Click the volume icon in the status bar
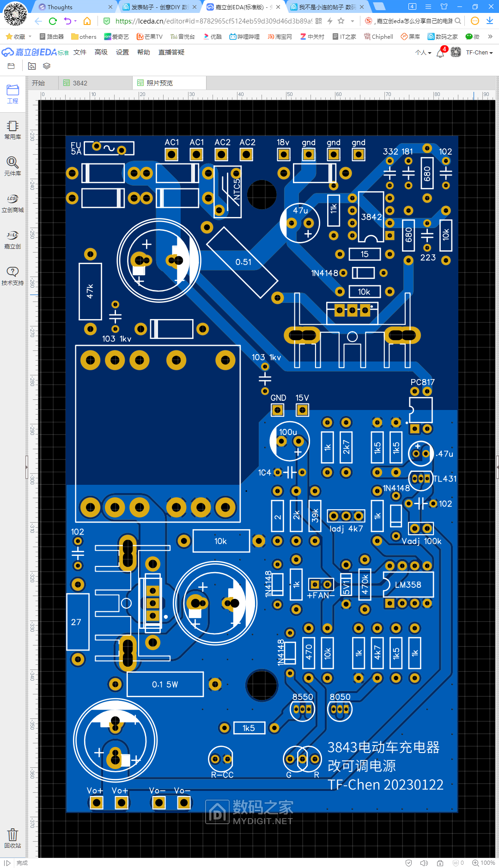The width and height of the screenshot is (499, 868). click(424, 863)
